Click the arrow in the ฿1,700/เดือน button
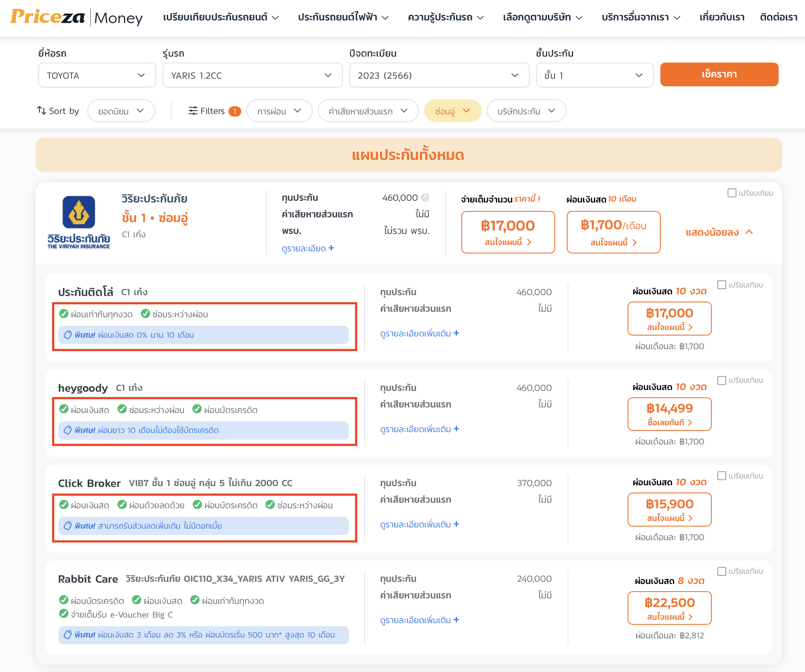805x672 pixels. [x=635, y=242]
